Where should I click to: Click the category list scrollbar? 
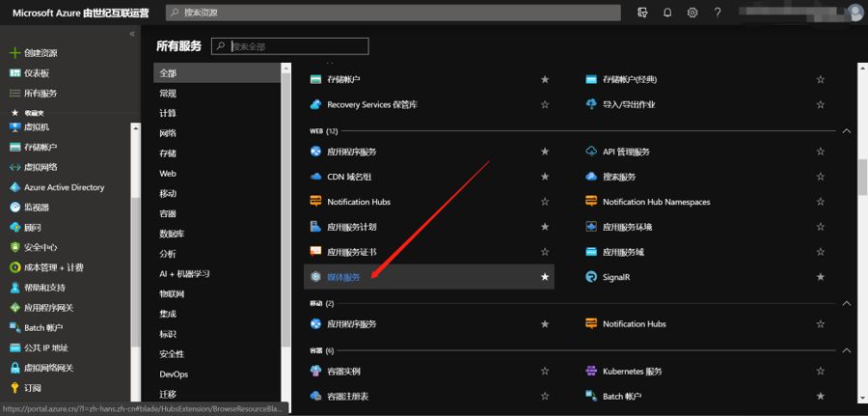pos(285,210)
